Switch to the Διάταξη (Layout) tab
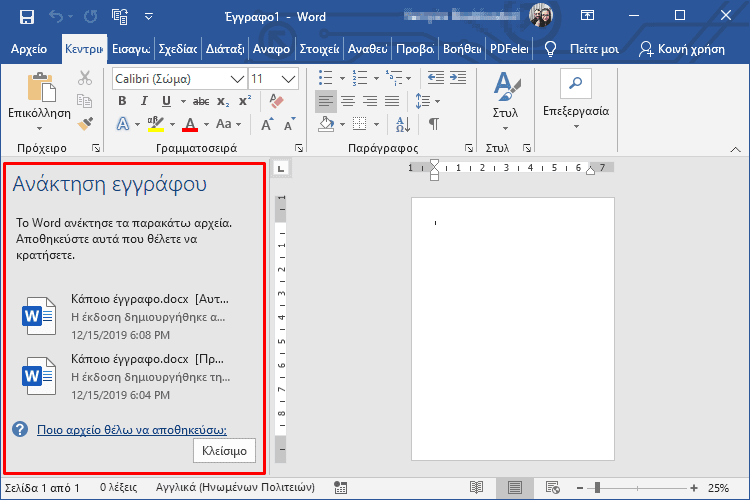The image size is (750, 500). (x=225, y=49)
